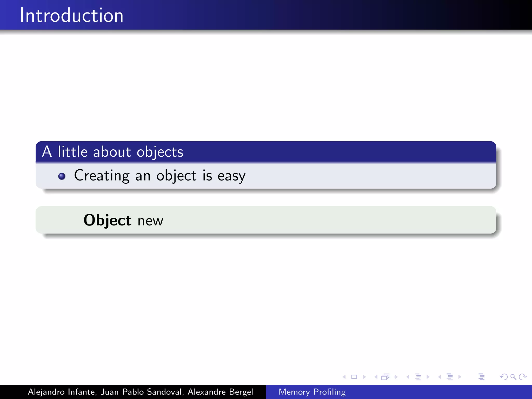Click 'Memory Profiling' title in the footer

coord(312,392)
